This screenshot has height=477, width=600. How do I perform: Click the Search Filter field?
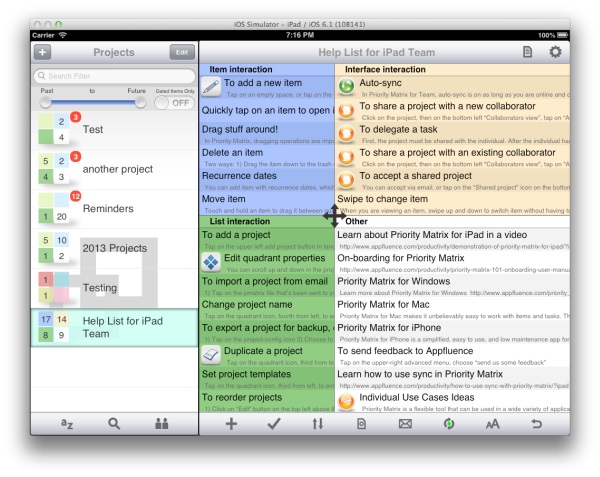115,76
